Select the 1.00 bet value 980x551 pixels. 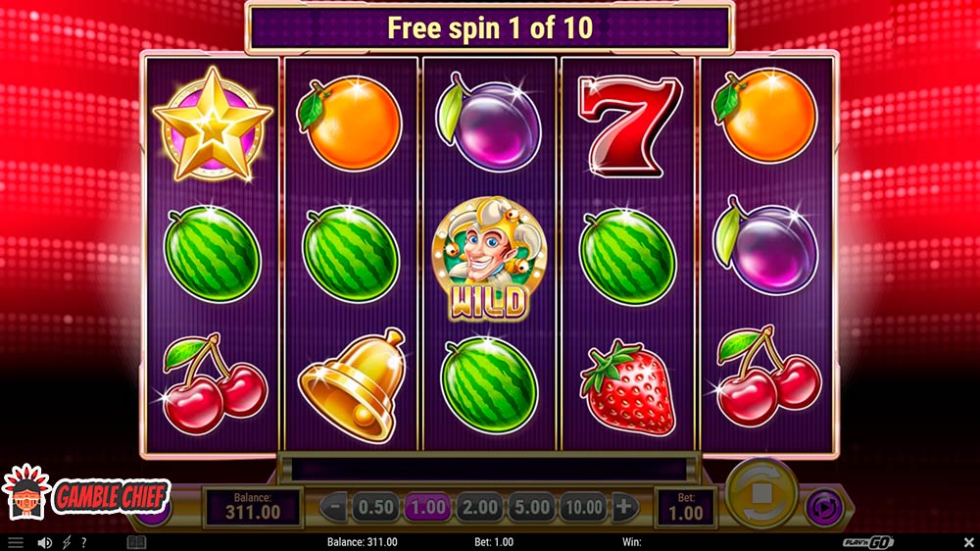pos(428,507)
